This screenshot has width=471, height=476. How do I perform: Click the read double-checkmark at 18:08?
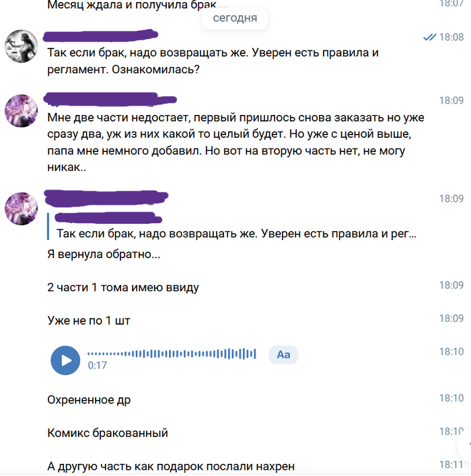(x=430, y=38)
